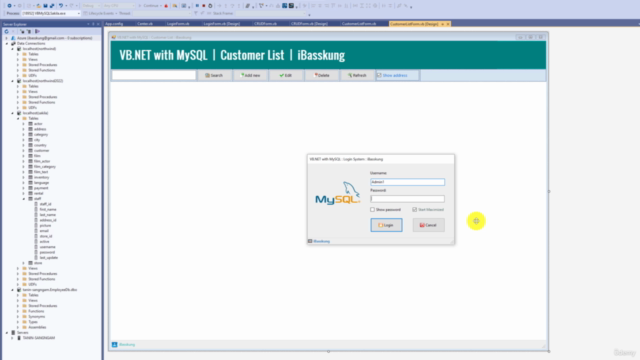Viewport: 640px width, 360px height.
Task: Select the username column icon under staff
Action: coord(36,247)
